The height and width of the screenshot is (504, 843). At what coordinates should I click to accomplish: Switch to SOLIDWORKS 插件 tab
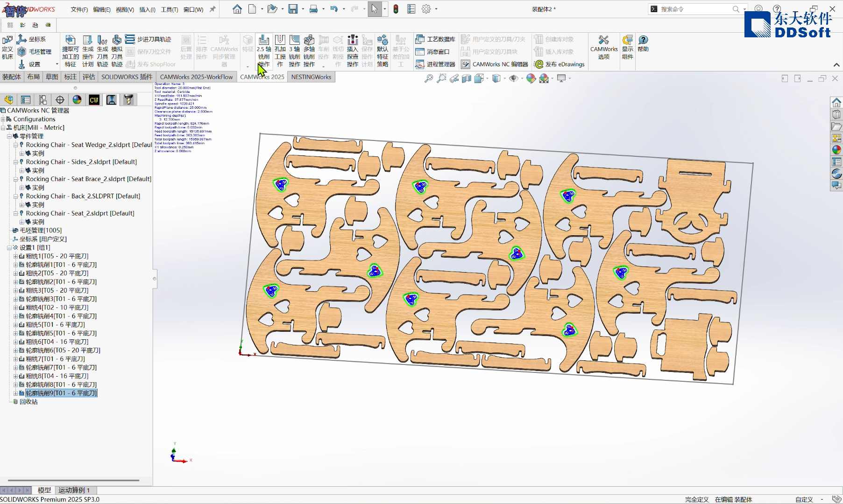coord(127,77)
